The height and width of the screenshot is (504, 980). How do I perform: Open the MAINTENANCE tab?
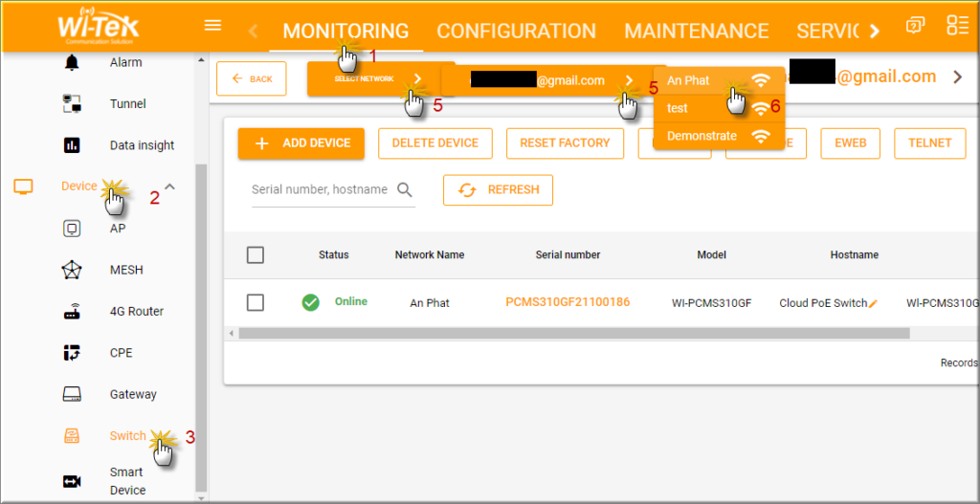(x=696, y=31)
